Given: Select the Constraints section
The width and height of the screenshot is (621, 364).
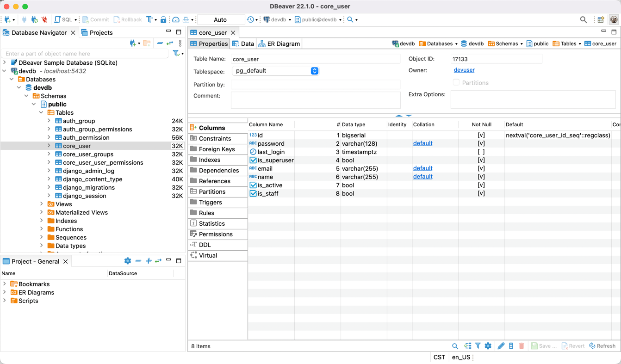Looking at the screenshot, I should point(217,138).
